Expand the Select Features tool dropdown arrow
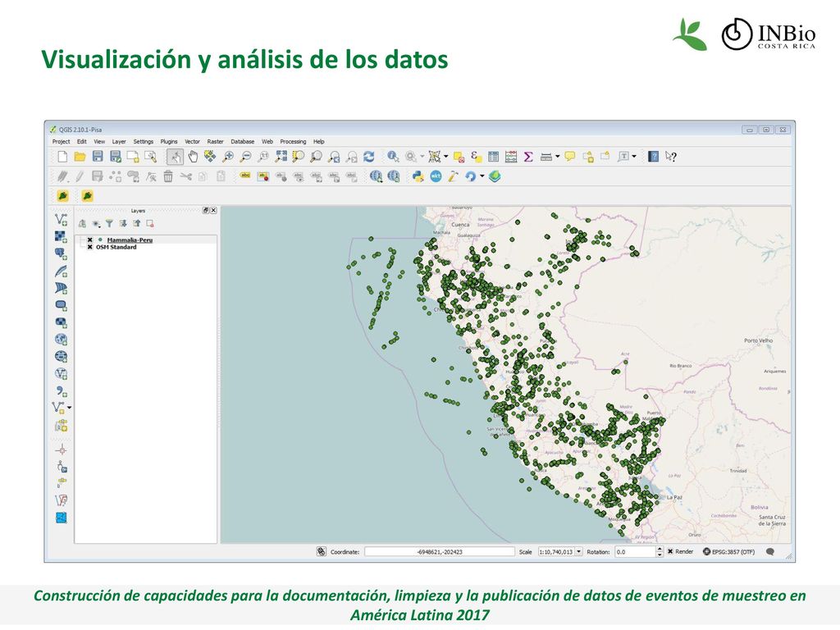This screenshot has height=630, width=840. (445, 157)
